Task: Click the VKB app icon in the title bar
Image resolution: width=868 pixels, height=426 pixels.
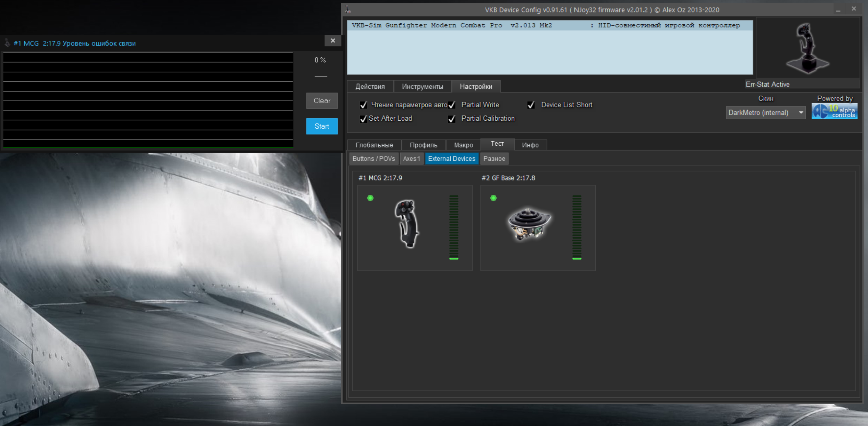Action: 348,10
